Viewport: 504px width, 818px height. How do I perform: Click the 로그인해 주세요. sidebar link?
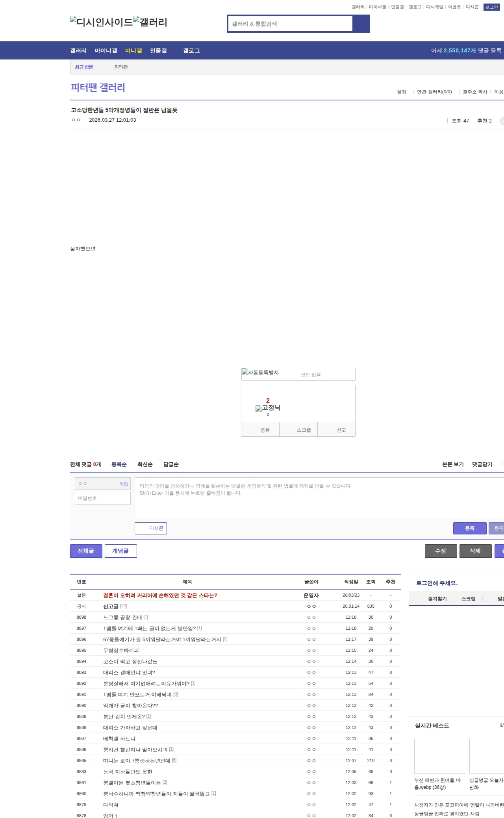(x=437, y=583)
